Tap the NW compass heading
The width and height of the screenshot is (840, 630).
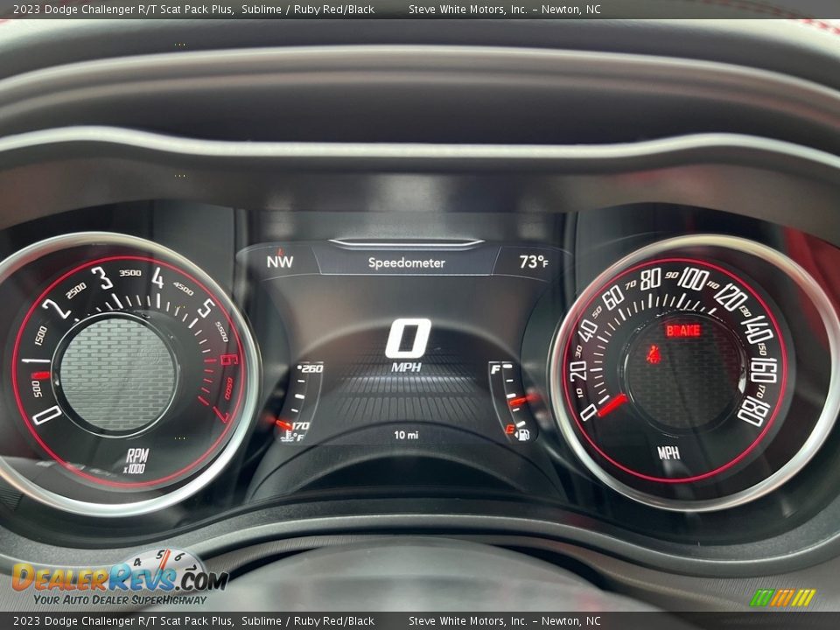point(280,262)
